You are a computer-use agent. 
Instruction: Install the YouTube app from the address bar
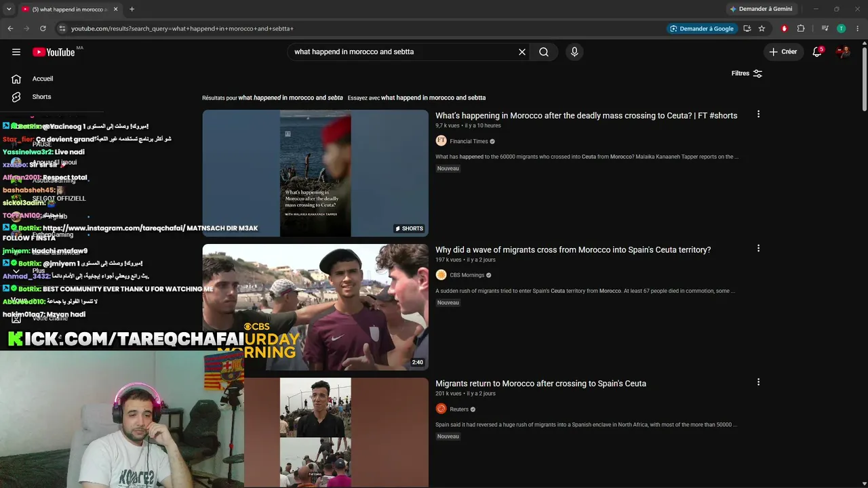pyautogui.click(x=747, y=28)
